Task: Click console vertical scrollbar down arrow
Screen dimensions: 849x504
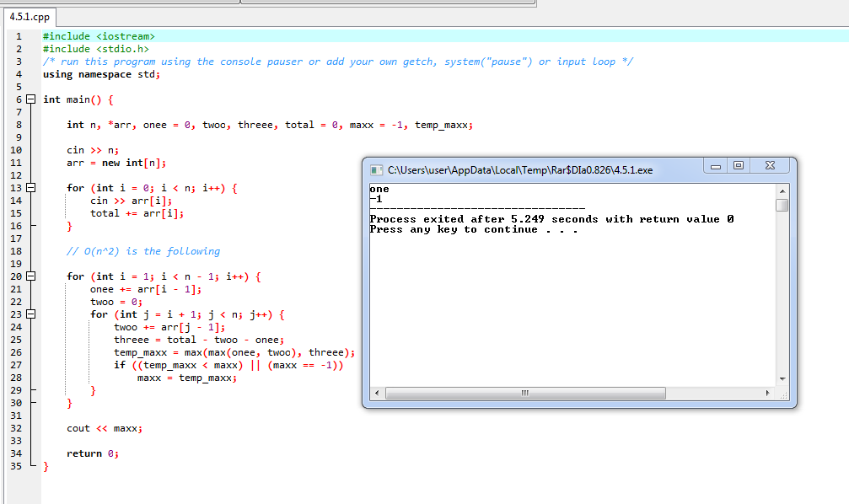Action: [x=782, y=379]
